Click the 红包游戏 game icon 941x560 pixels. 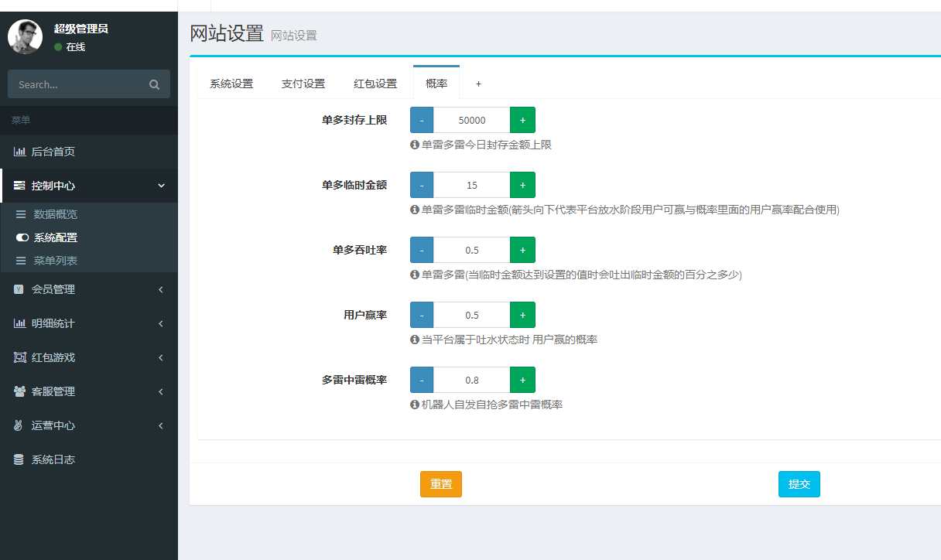[x=22, y=357]
